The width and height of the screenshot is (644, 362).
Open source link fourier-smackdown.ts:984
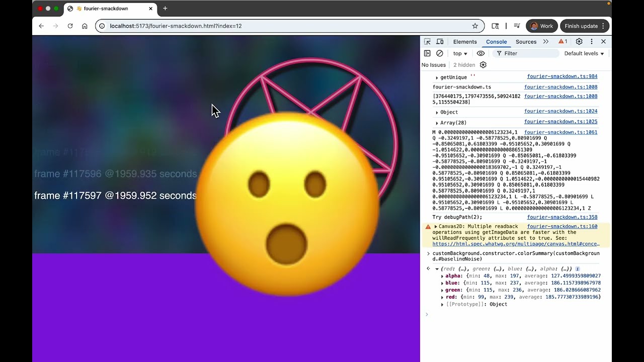pos(562,77)
